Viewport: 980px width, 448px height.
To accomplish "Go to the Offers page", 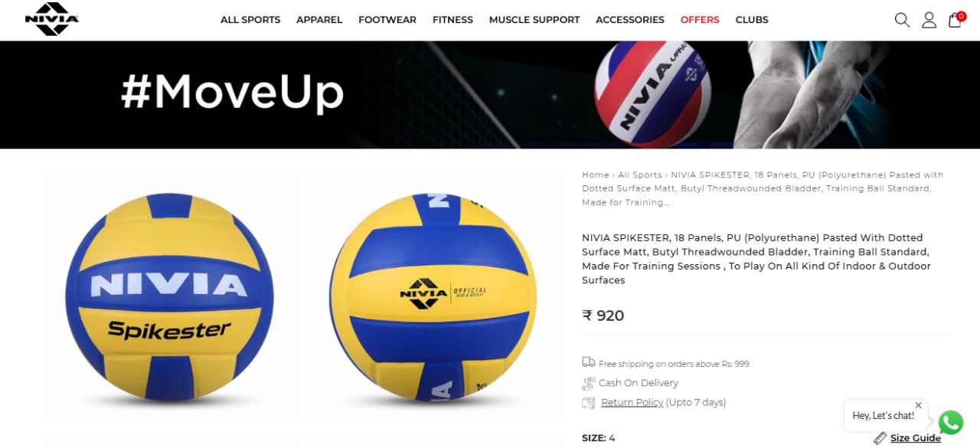I will [x=700, y=20].
